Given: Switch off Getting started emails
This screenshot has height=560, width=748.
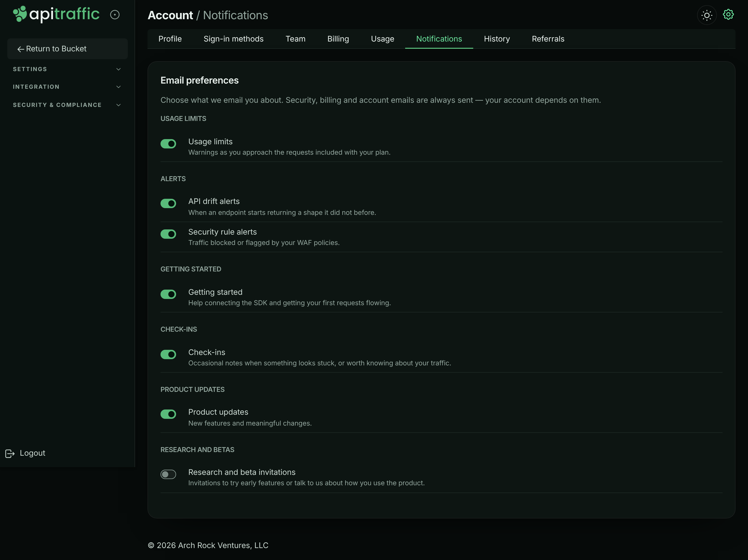Looking at the screenshot, I should tap(168, 294).
